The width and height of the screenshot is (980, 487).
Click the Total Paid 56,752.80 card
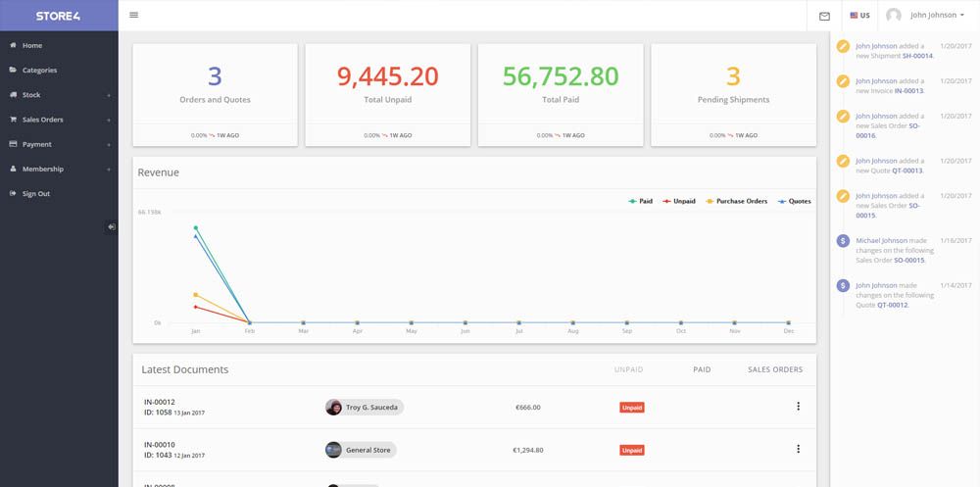pos(561,95)
